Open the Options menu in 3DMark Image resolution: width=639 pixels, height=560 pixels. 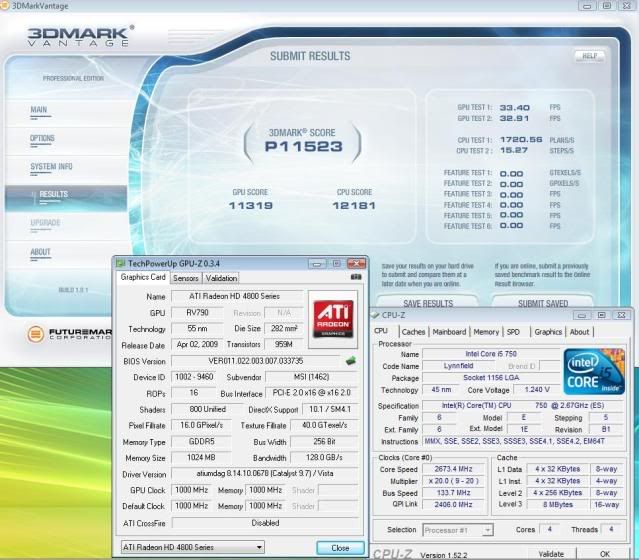pos(43,138)
